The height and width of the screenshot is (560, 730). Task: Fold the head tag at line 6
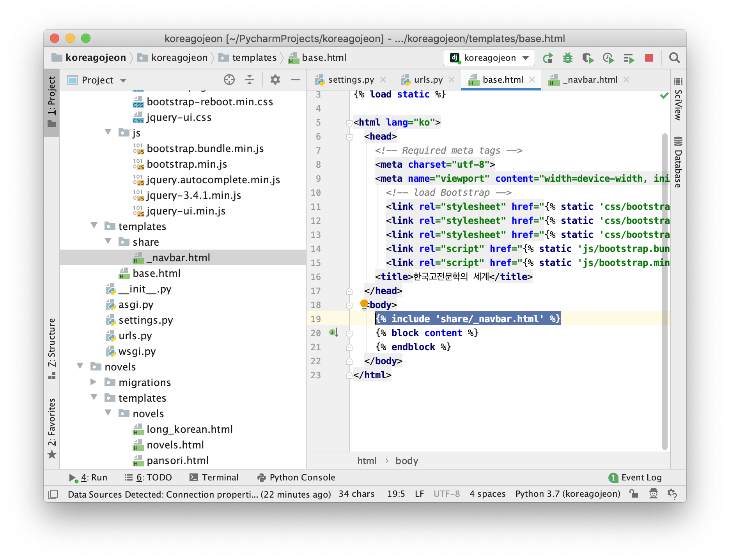tap(349, 137)
